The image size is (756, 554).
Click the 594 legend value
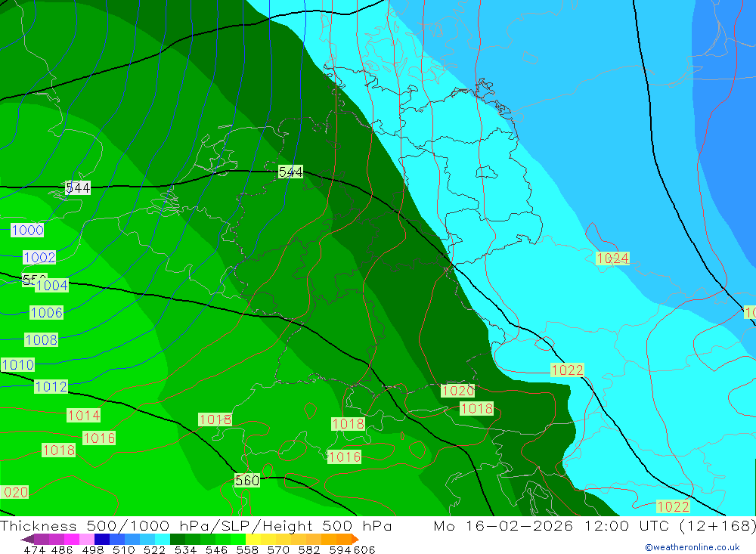339,549
